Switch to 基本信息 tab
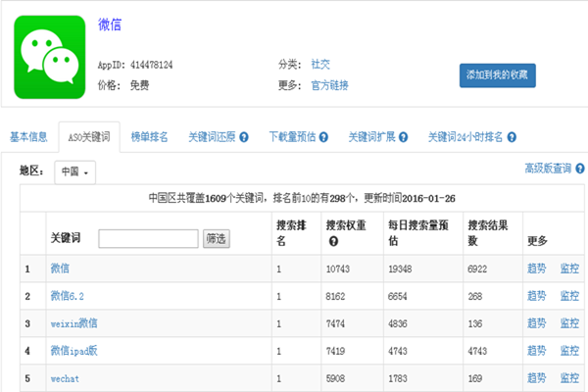The height and width of the screenshot is (392, 588). point(28,137)
